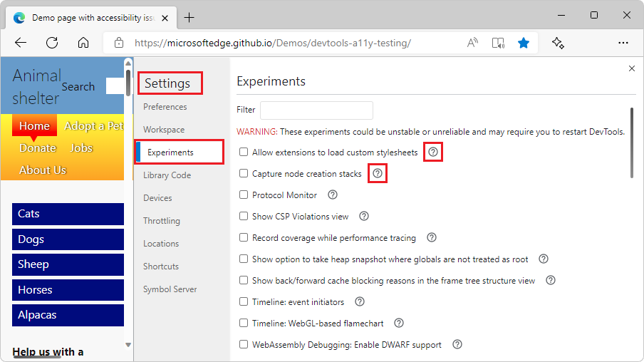The width and height of the screenshot is (644, 362).
Task: Click the Demo page browser tab
Action: click(x=91, y=18)
